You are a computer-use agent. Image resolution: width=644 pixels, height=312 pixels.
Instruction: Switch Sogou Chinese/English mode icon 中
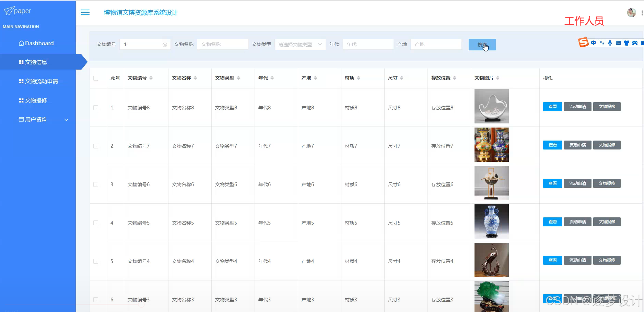[594, 43]
